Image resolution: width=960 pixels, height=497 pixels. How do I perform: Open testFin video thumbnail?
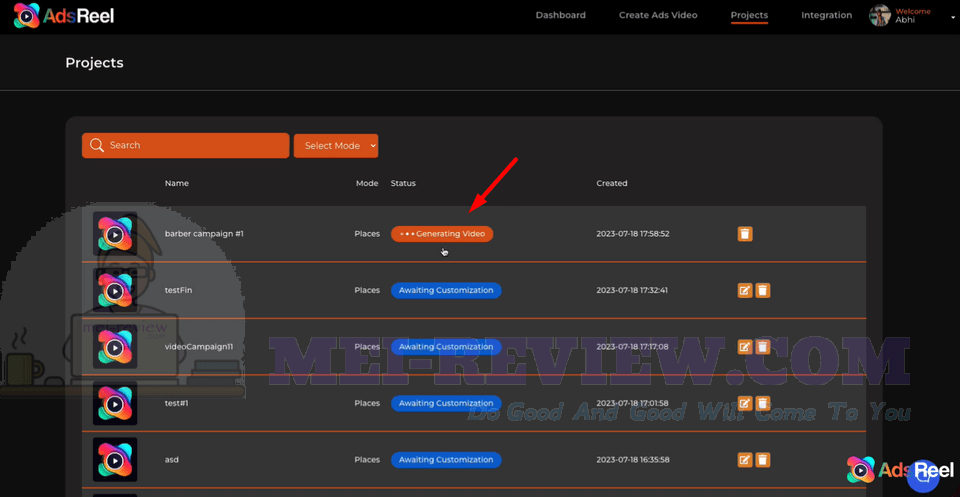114,290
